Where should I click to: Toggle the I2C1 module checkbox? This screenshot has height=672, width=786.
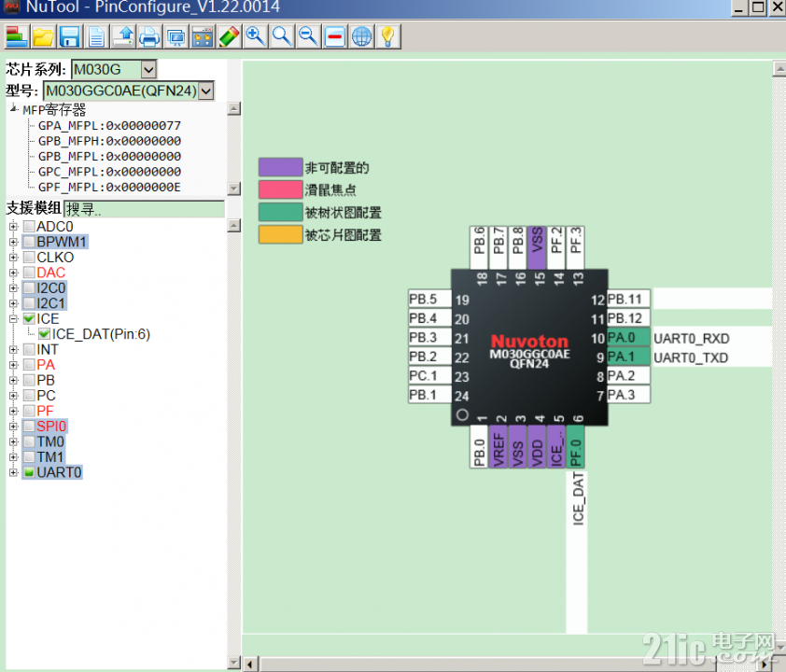[29, 303]
